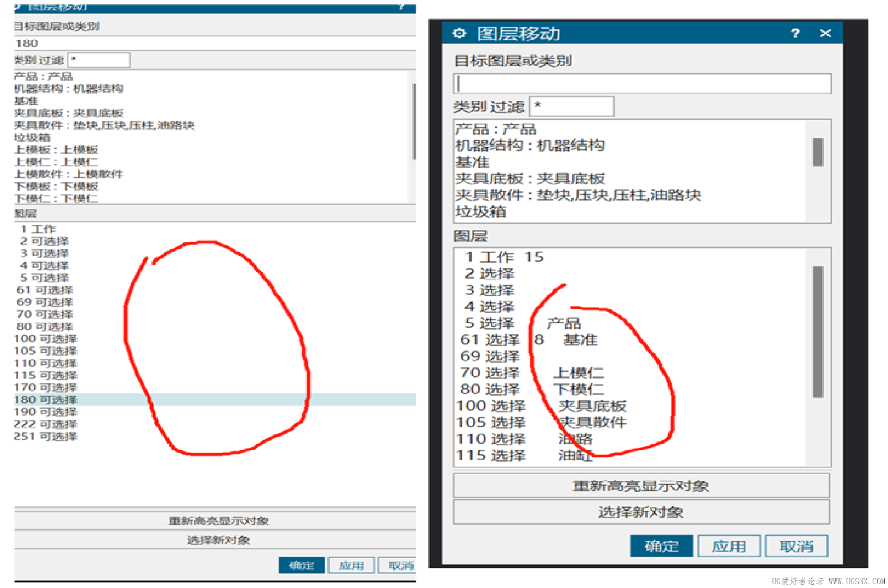Image resolution: width=888 pixels, height=588 pixels.
Task: Select 上模仁 category in left dialog
Action: (56, 162)
